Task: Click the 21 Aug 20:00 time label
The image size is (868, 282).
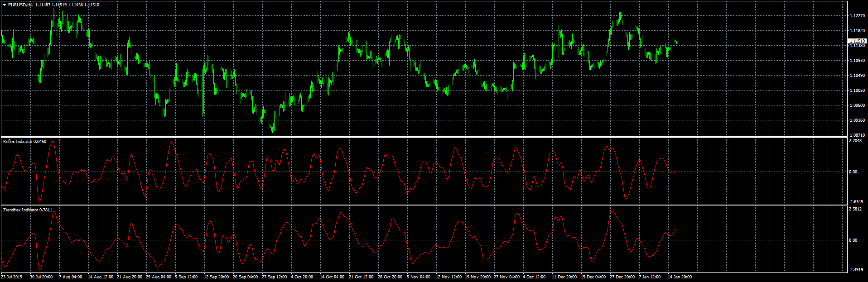Action: [130, 277]
